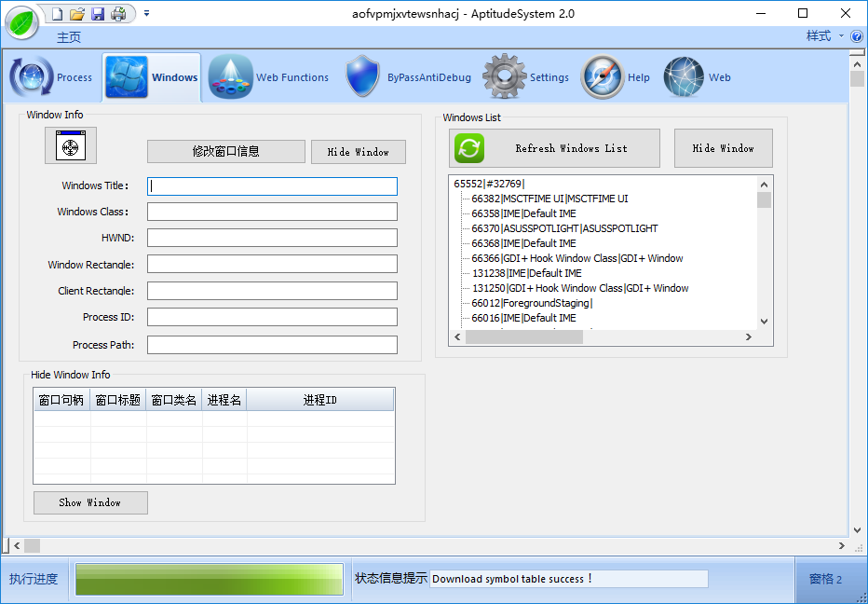Open the Settings tab with gear icon
Screen dimensions: 868x604
tap(526, 77)
